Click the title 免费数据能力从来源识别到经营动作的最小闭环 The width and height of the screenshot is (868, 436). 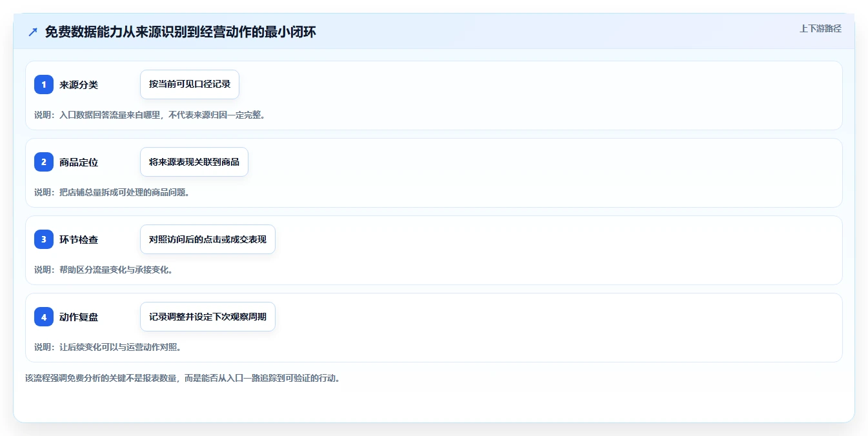coord(181,32)
